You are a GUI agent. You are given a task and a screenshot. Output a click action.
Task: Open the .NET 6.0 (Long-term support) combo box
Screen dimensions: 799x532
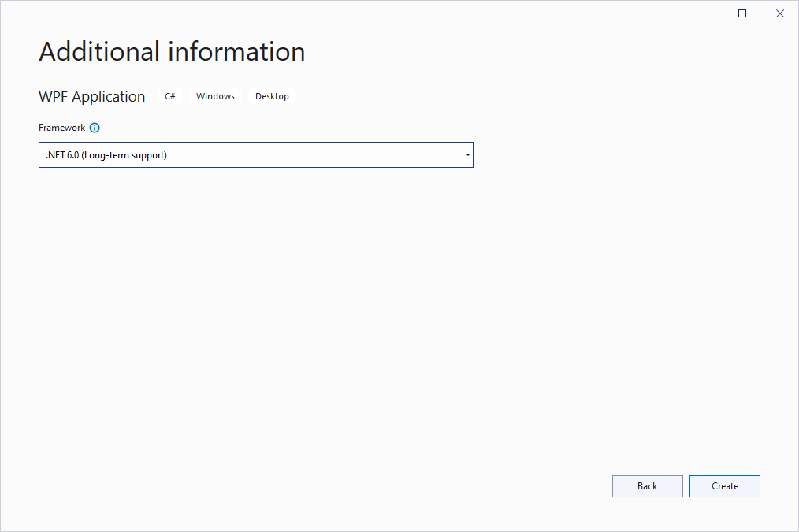tap(251, 155)
